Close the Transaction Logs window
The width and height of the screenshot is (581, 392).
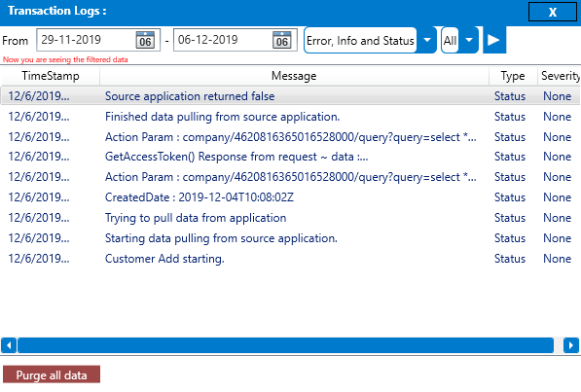[552, 12]
